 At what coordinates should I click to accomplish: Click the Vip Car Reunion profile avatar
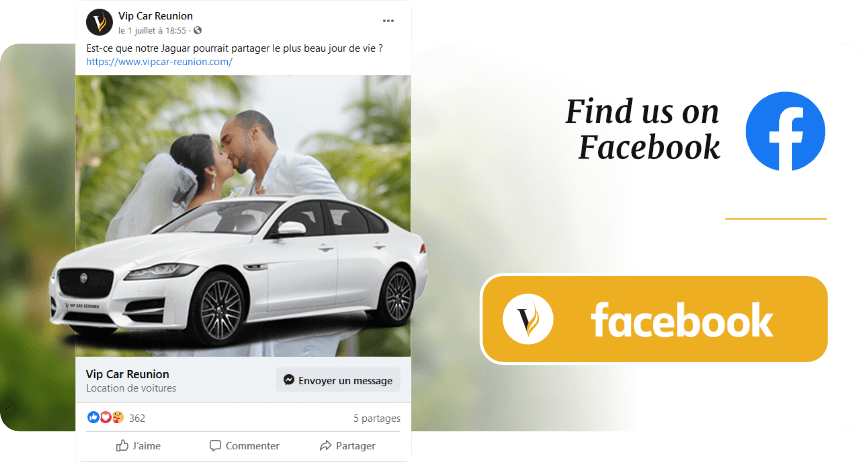click(99, 22)
